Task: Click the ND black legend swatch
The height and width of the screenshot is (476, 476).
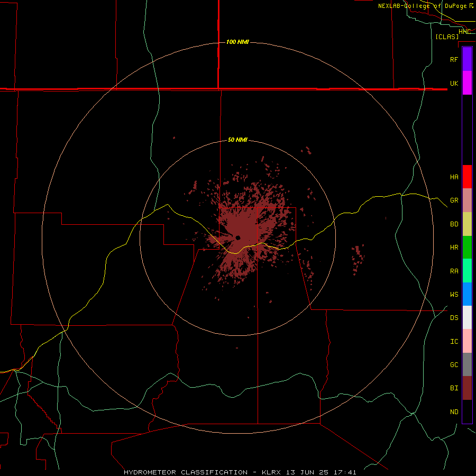Action: click(467, 411)
